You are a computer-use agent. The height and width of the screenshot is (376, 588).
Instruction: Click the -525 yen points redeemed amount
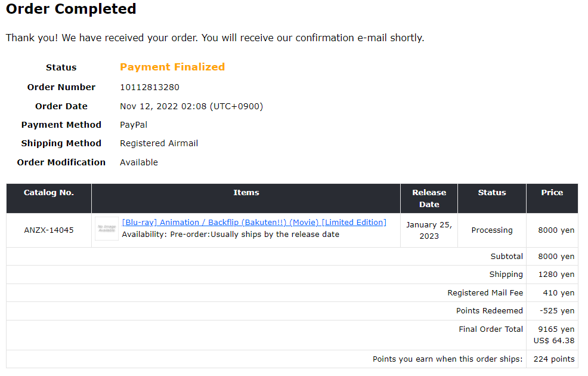tap(557, 311)
